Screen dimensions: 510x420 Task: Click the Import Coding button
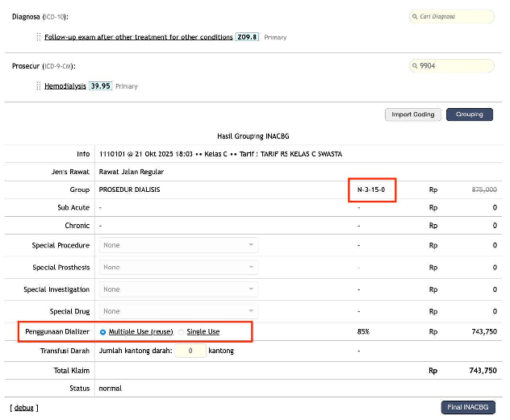412,114
